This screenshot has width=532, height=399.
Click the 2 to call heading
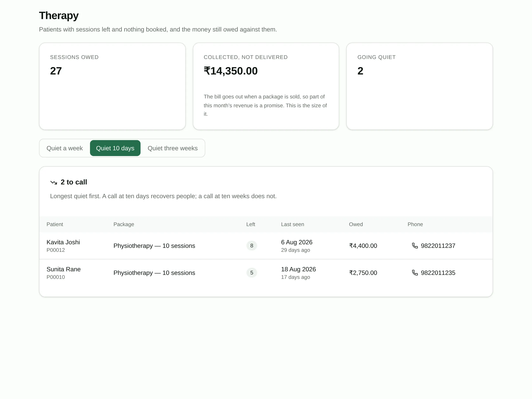pyautogui.click(x=74, y=182)
